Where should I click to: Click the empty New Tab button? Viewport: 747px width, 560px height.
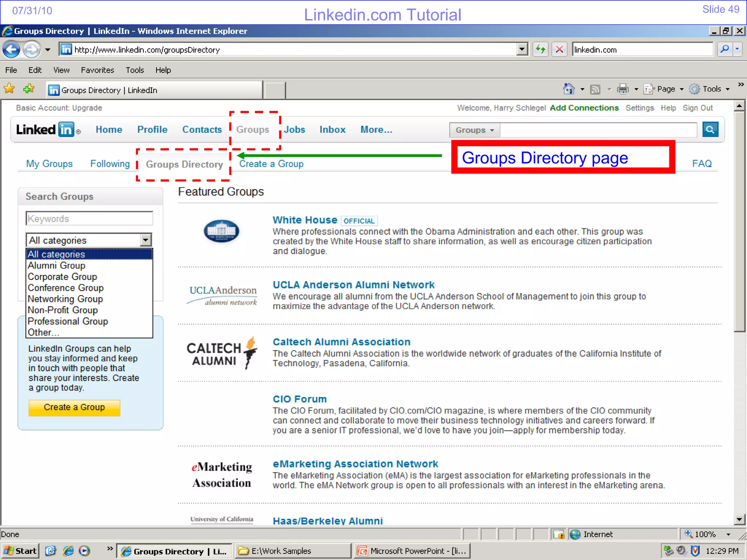(x=274, y=90)
